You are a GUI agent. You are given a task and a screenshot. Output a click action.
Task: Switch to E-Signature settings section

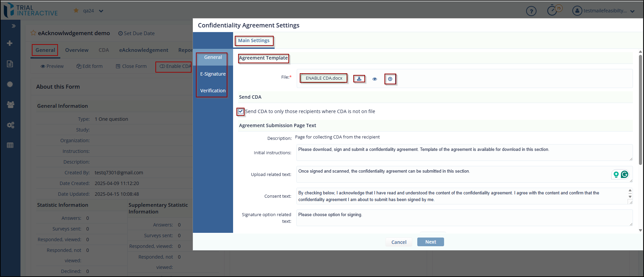tap(213, 74)
